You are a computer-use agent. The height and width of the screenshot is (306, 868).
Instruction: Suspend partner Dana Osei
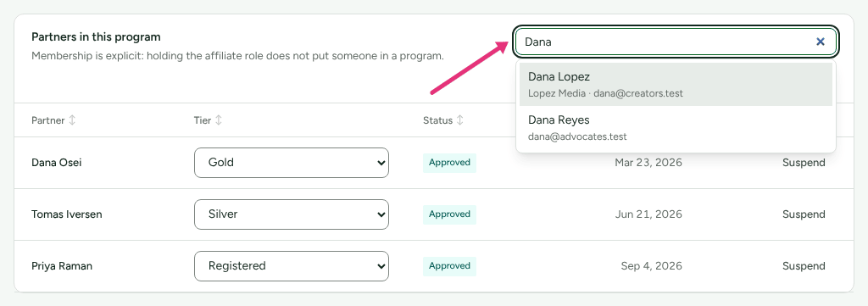tap(804, 163)
